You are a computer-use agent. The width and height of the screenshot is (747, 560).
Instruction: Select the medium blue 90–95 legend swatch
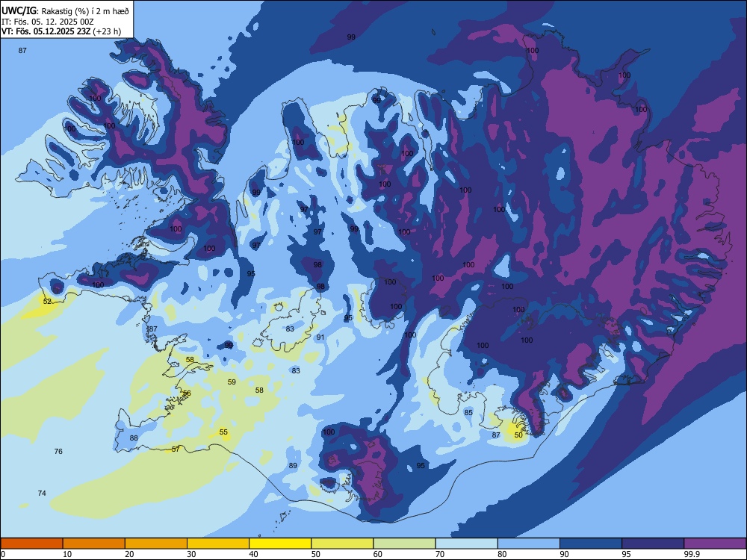tap(591, 544)
